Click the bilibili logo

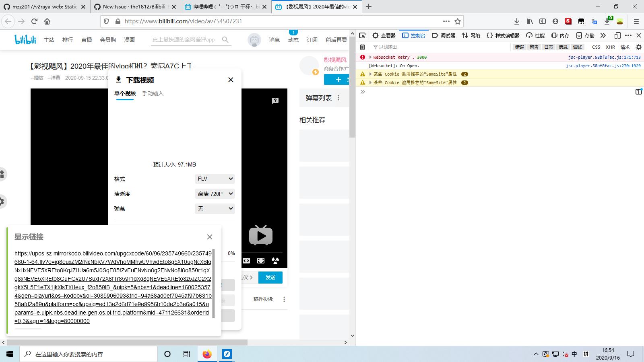pos(25,39)
